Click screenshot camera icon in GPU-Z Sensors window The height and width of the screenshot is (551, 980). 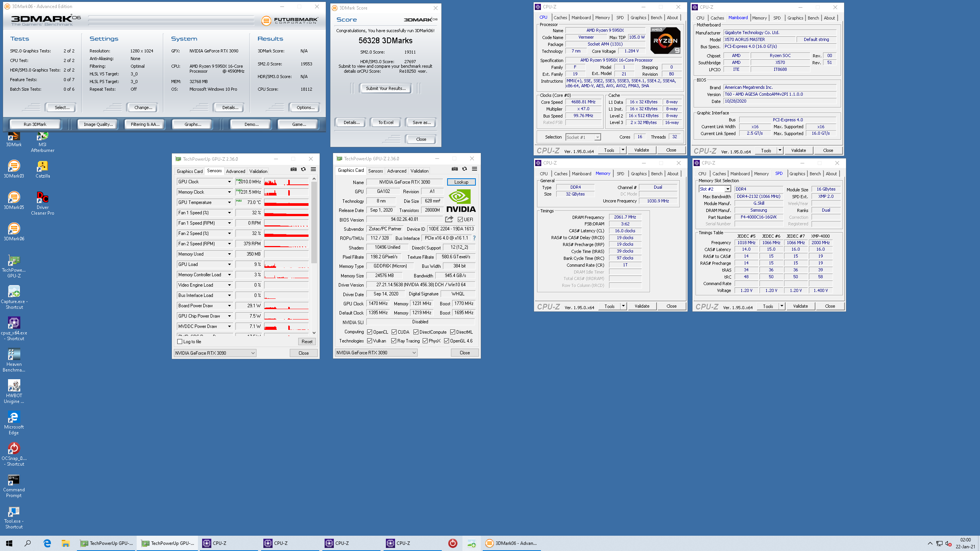[x=294, y=169]
